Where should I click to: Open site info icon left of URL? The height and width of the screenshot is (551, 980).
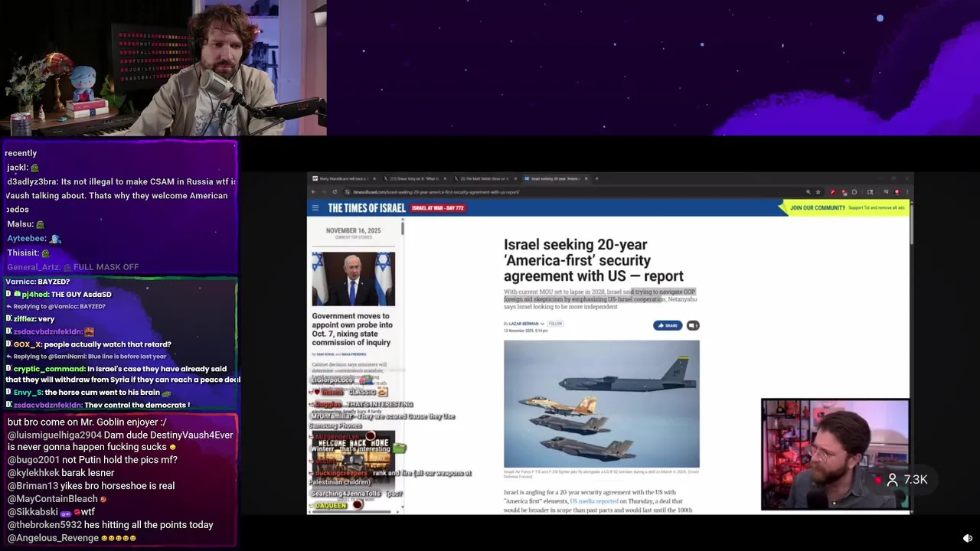(348, 192)
